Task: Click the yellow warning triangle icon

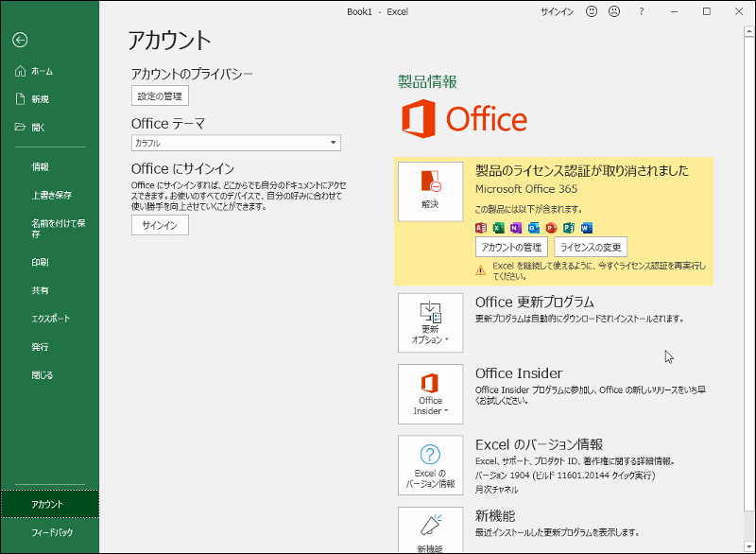Action: 481,270
